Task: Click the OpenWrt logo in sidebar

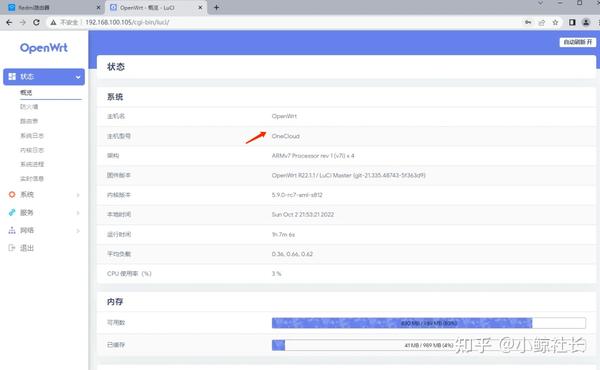Action: click(44, 48)
